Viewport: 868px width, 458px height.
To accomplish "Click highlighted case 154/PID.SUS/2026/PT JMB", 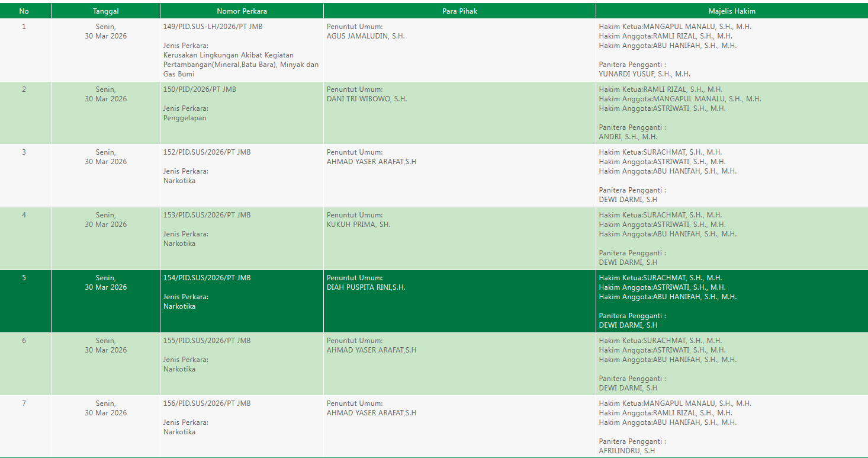I will pos(207,278).
